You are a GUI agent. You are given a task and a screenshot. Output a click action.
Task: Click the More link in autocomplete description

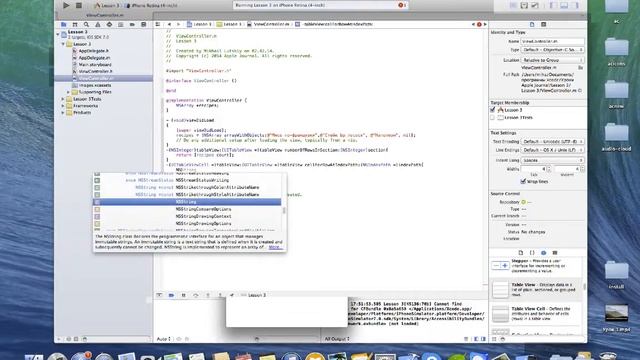(275, 247)
